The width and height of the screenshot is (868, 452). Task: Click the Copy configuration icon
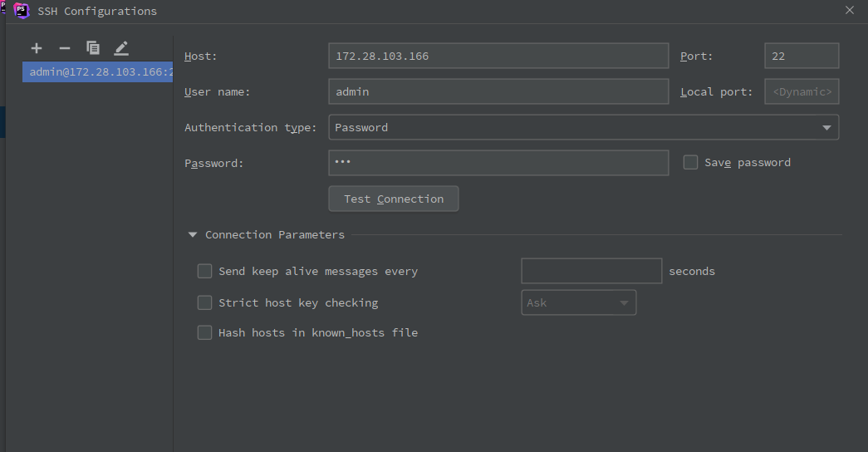[x=93, y=48]
